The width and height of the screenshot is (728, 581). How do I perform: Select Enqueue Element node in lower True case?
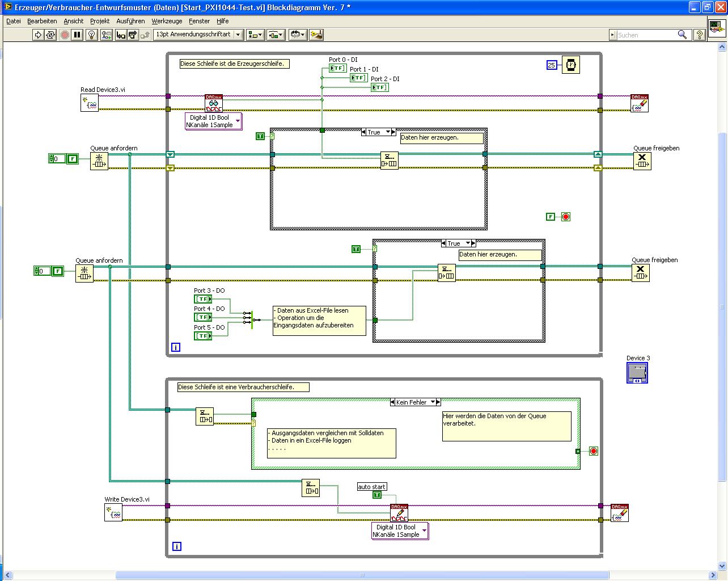(447, 273)
